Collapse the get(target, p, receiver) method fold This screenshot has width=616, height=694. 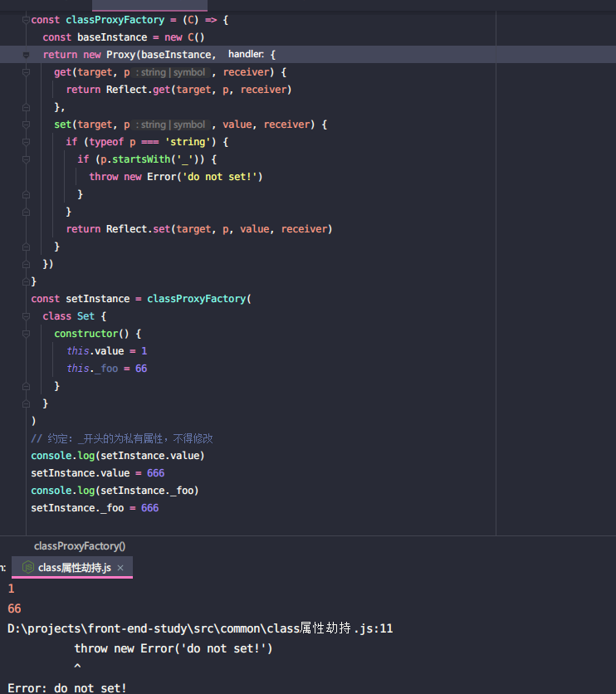[26, 72]
